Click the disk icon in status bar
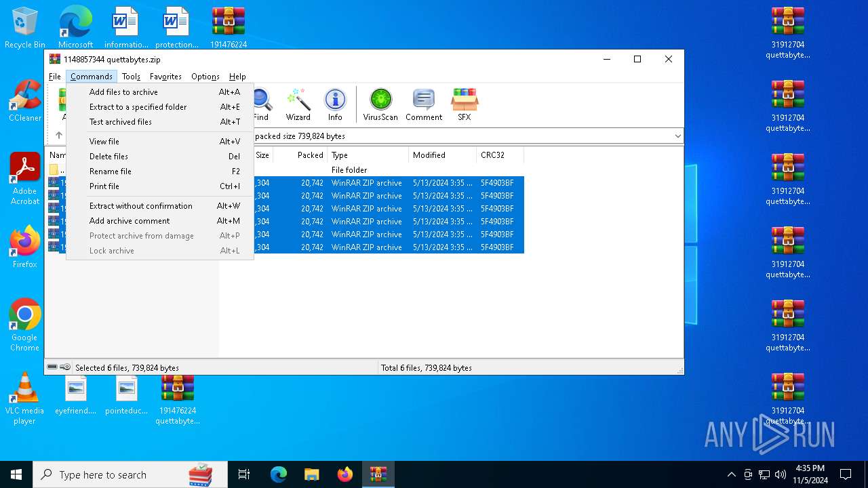 click(x=52, y=367)
